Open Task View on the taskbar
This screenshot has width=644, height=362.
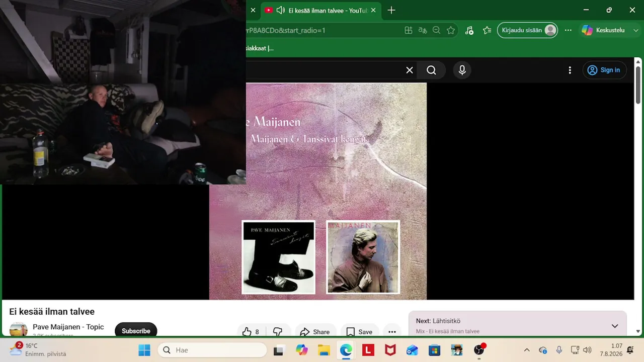(278, 350)
